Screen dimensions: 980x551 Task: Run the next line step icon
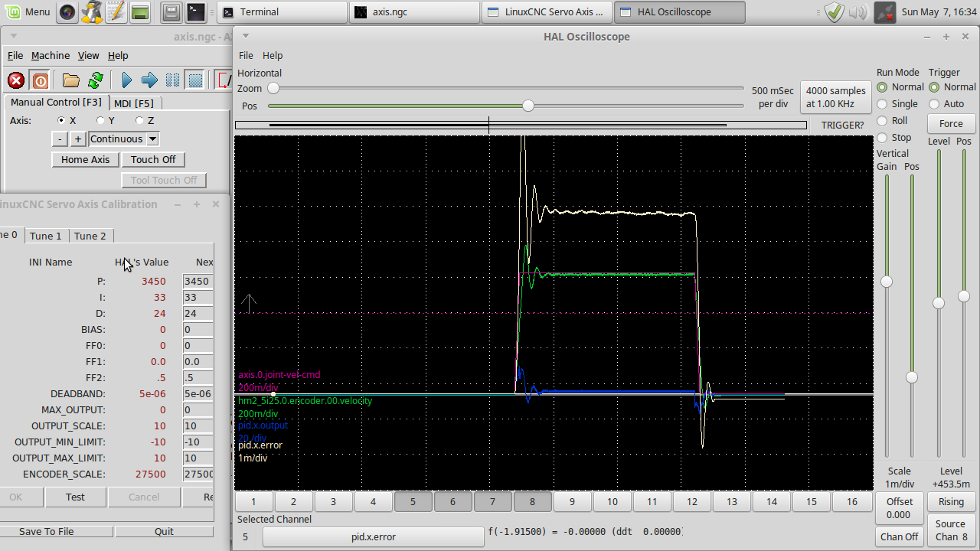(x=150, y=80)
